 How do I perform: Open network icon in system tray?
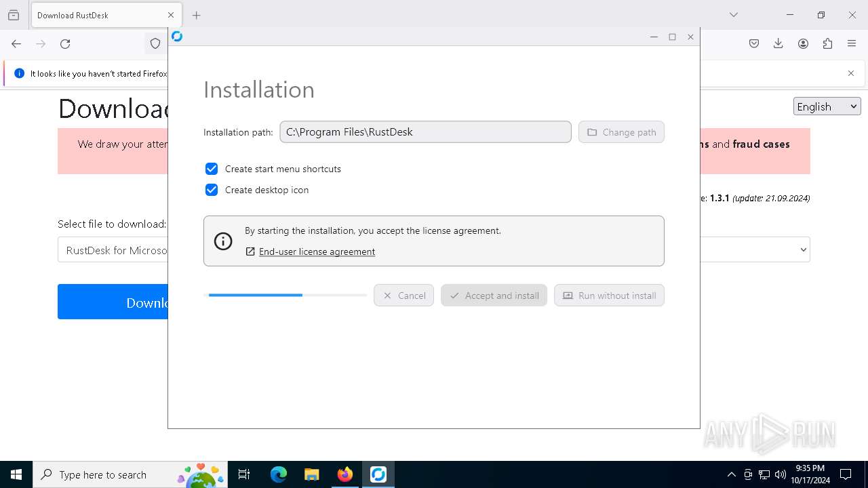pyautogui.click(x=764, y=474)
